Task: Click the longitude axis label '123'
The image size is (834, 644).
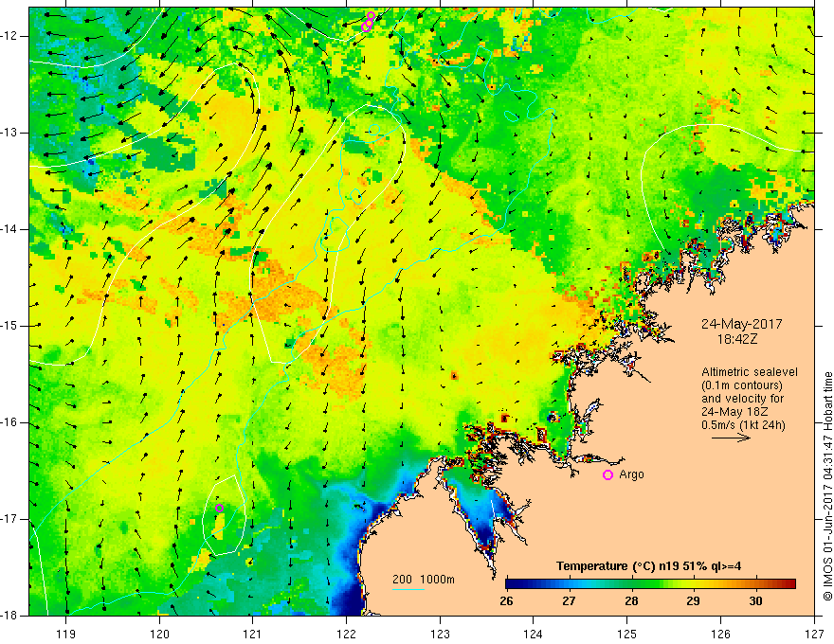Action: pyautogui.click(x=440, y=634)
